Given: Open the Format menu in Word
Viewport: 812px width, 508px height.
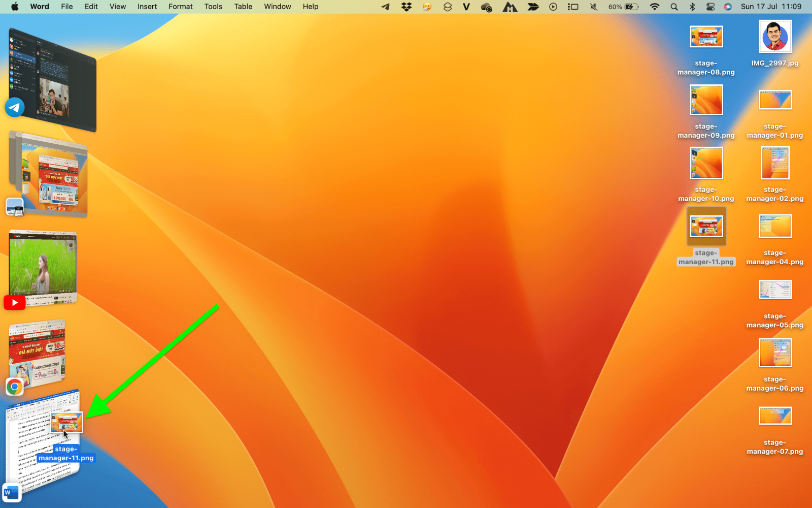Looking at the screenshot, I should click(180, 7).
